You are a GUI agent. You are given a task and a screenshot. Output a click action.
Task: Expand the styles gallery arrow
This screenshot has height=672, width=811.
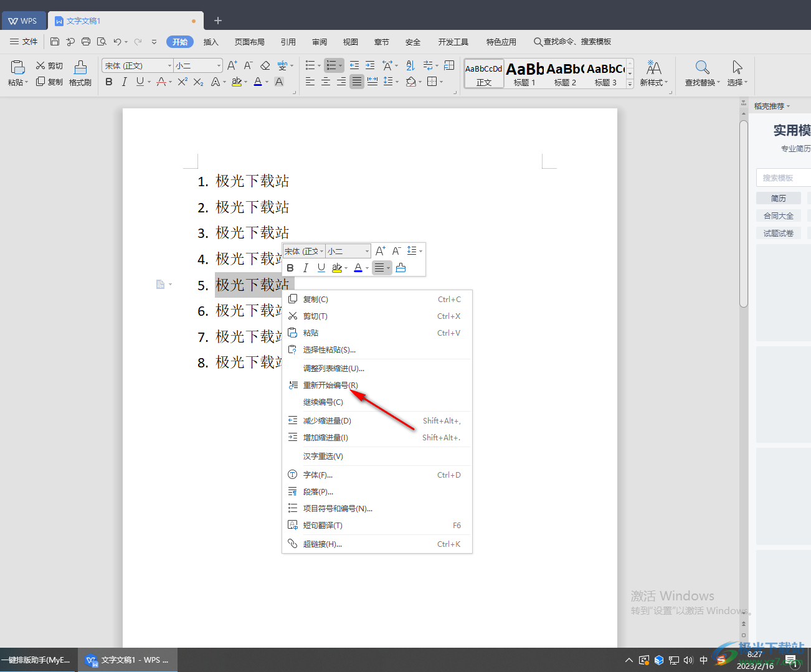click(630, 83)
